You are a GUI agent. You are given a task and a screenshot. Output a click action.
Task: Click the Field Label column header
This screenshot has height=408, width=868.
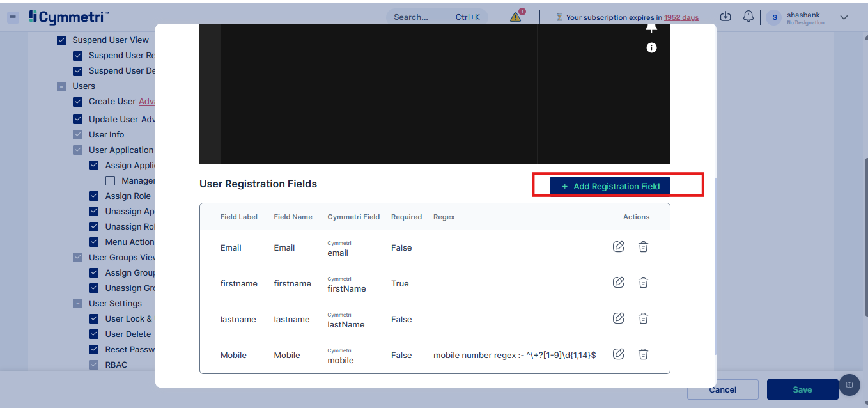pos(239,217)
